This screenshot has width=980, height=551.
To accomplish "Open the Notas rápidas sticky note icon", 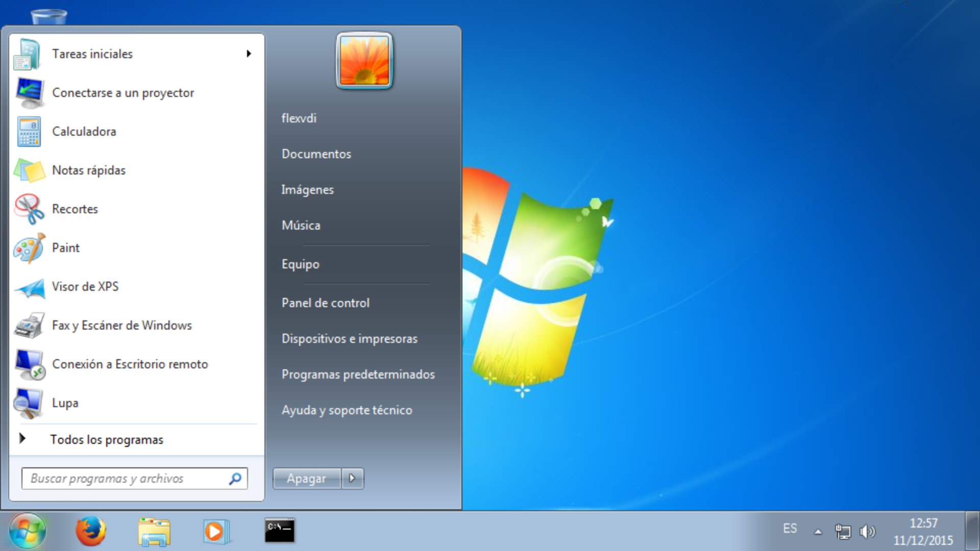I will (x=29, y=170).
